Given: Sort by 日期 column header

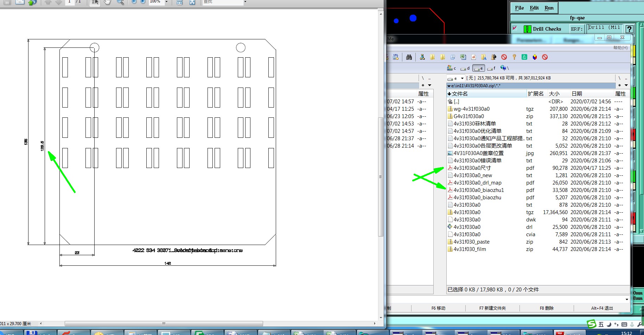Looking at the screenshot, I should coord(592,94).
